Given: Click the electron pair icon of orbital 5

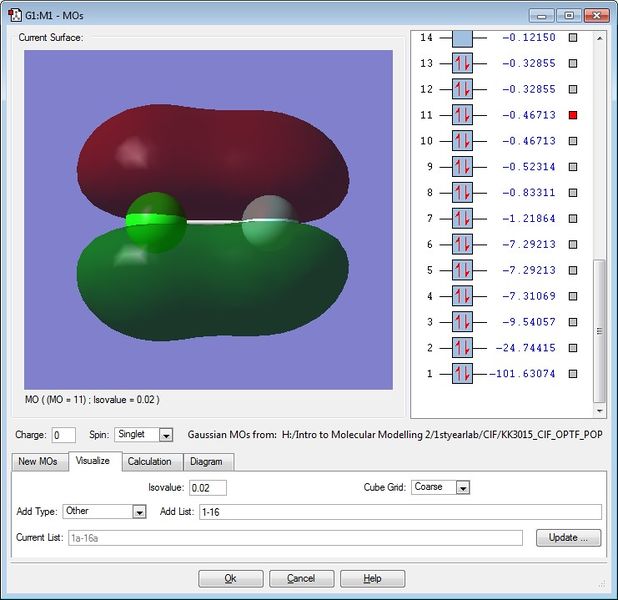Looking at the screenshot, I should (x=462, y=271).
